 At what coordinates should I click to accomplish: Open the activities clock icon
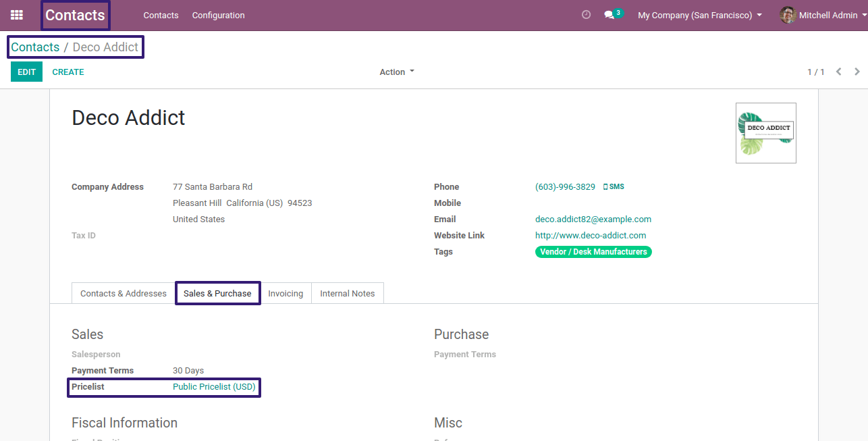(586, 15)
